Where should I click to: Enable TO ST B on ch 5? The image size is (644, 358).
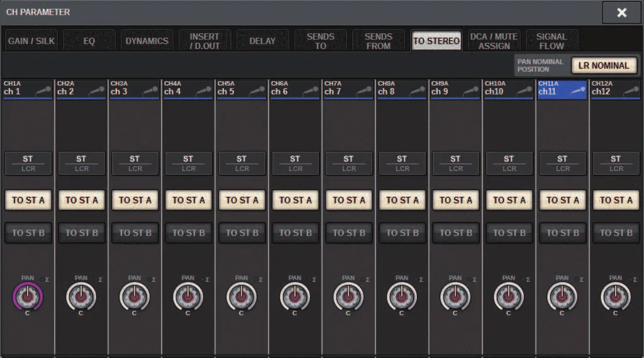point(242,233)
